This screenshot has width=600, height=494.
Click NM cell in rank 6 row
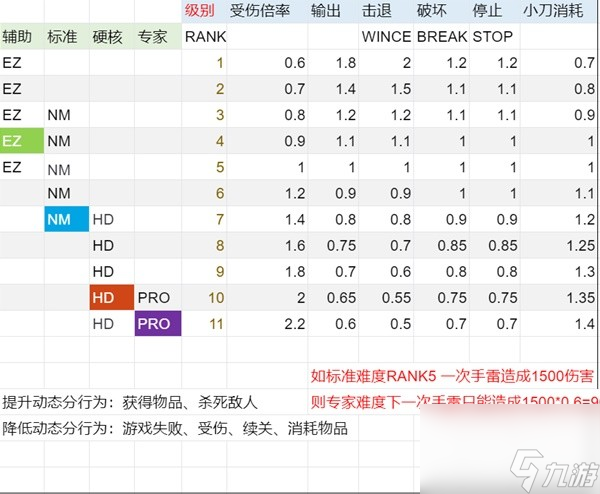(x=67, y=193)
